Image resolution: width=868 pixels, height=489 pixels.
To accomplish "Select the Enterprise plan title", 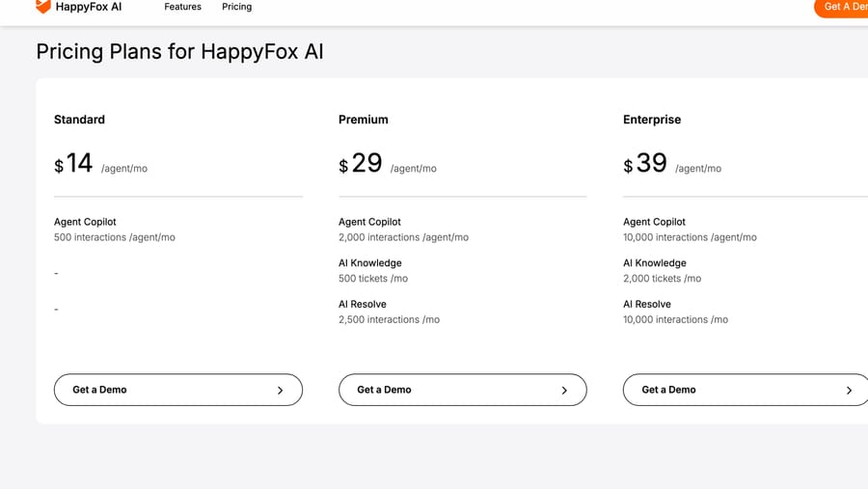I will pyautogui.click(x=652, y=120).
